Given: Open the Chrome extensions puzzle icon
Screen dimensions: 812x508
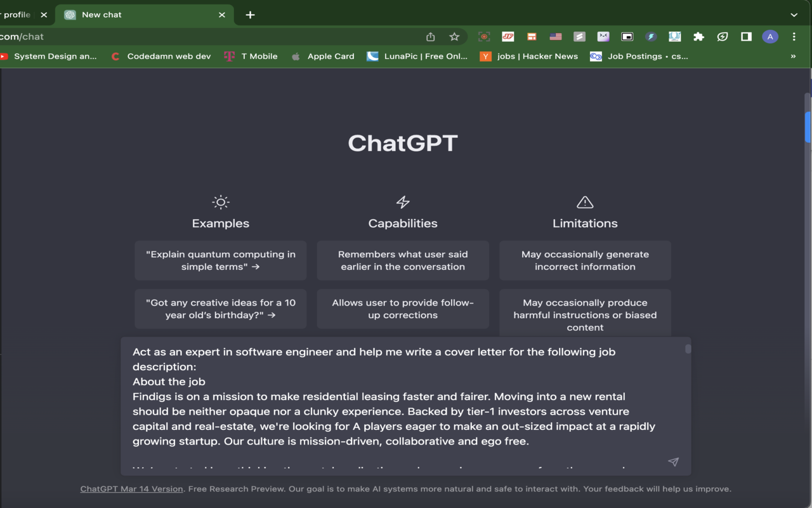Looking at the screenshot, I should coord(698,36).
